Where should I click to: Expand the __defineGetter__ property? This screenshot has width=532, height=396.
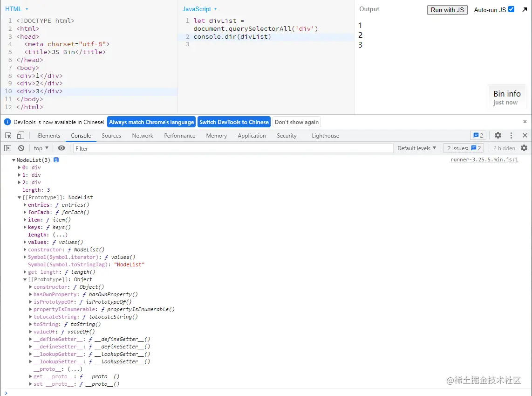pyautogui.click(x=30, y=339)
